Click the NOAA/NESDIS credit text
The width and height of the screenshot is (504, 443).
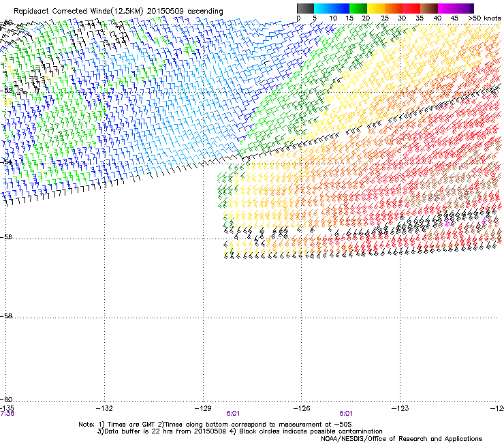pyautogui.click(x=401, y=439)
